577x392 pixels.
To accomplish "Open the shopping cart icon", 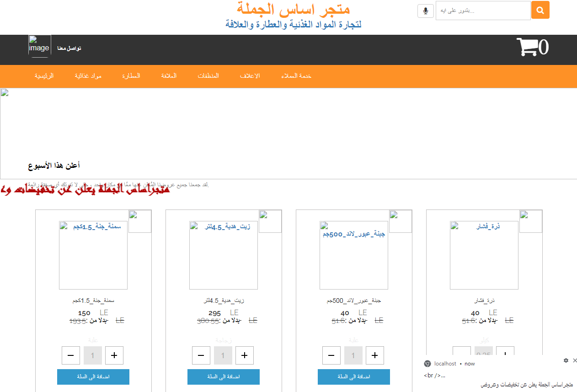I will [527, 47].
